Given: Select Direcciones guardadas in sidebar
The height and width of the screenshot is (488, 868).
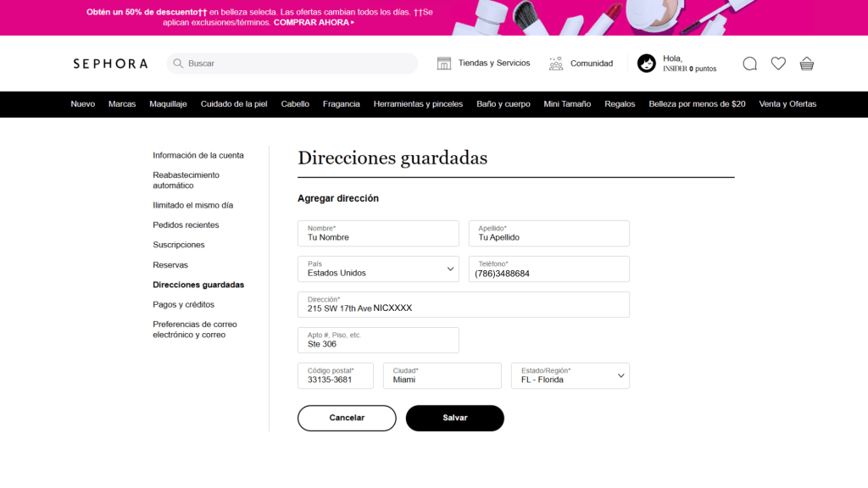Looking at the screenshot, I should pyautogui.click(x=198, y=285).
